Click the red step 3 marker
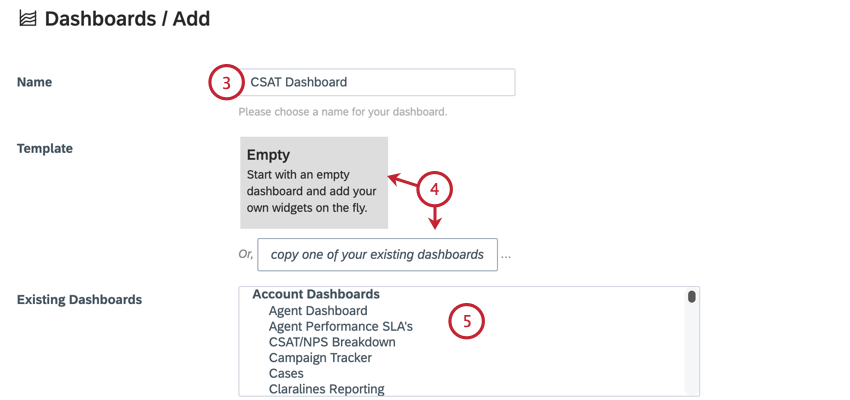 pos(226,83)
